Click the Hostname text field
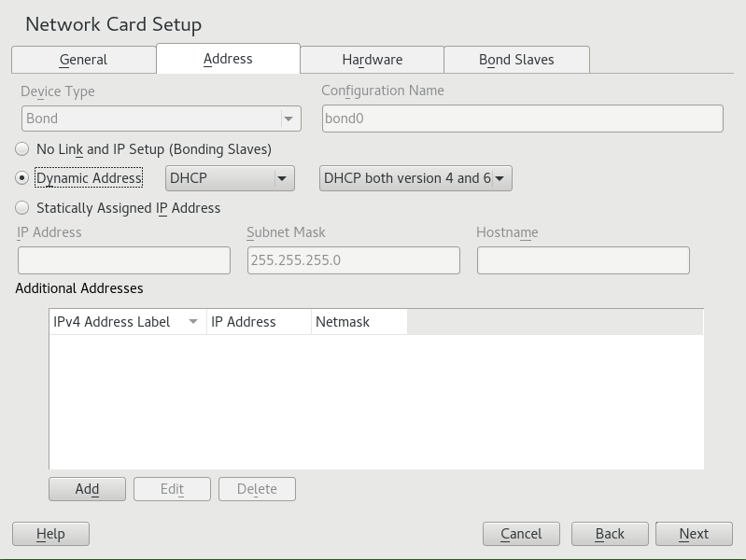 [x=583, y=260]
